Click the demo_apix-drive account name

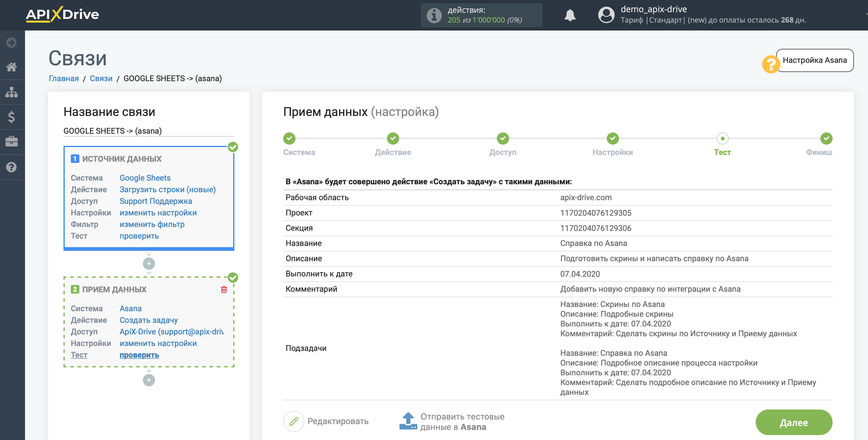[653, 9]
